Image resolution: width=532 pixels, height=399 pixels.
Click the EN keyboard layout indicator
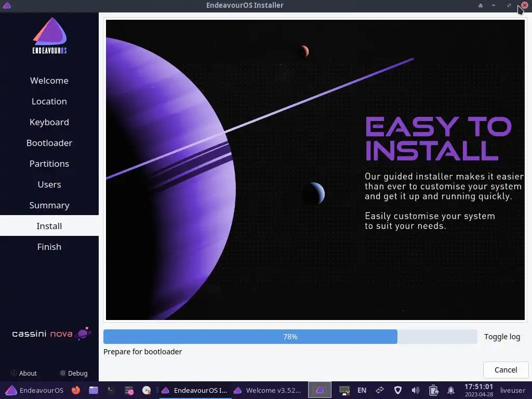362,390
